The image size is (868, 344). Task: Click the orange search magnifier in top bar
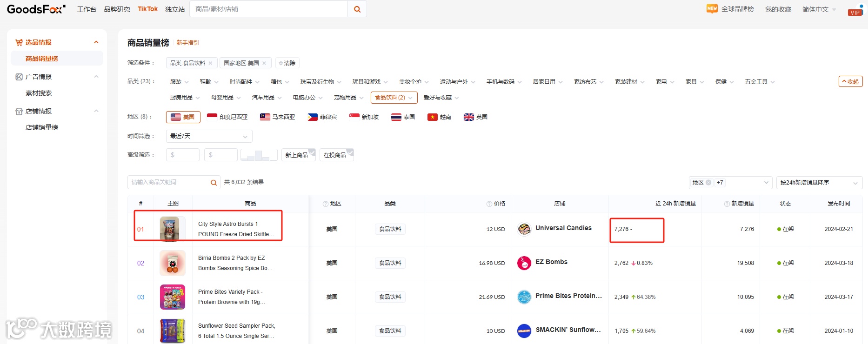(357, 9)
